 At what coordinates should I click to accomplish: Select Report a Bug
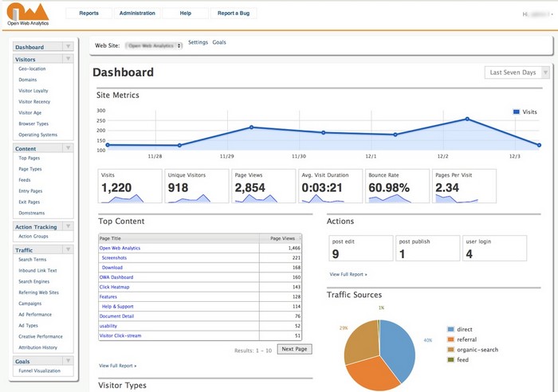pyautogui.click(x=234, y=14)
